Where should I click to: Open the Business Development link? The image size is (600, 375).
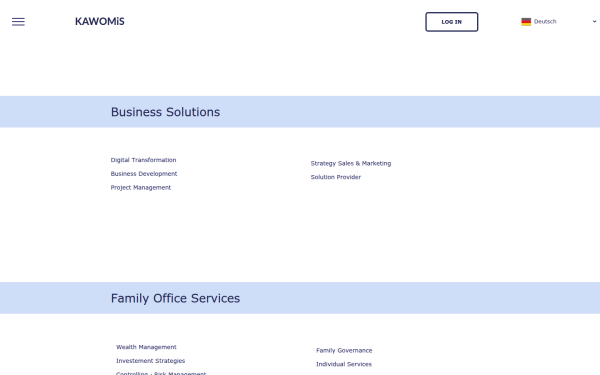144,174
